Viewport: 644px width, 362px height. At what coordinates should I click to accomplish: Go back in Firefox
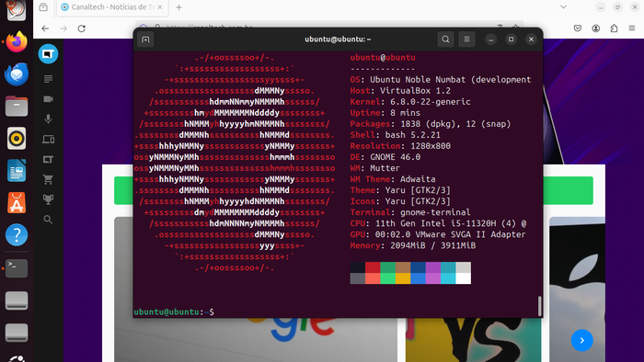45,28
